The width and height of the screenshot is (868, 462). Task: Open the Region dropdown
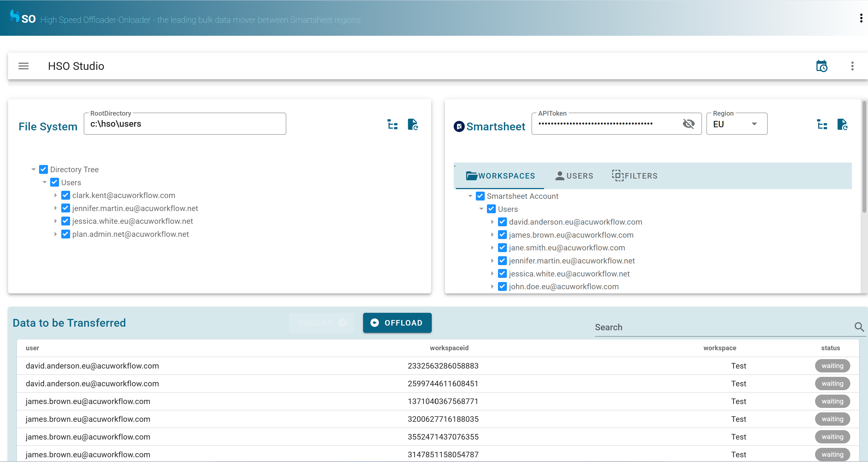[737, 124]
